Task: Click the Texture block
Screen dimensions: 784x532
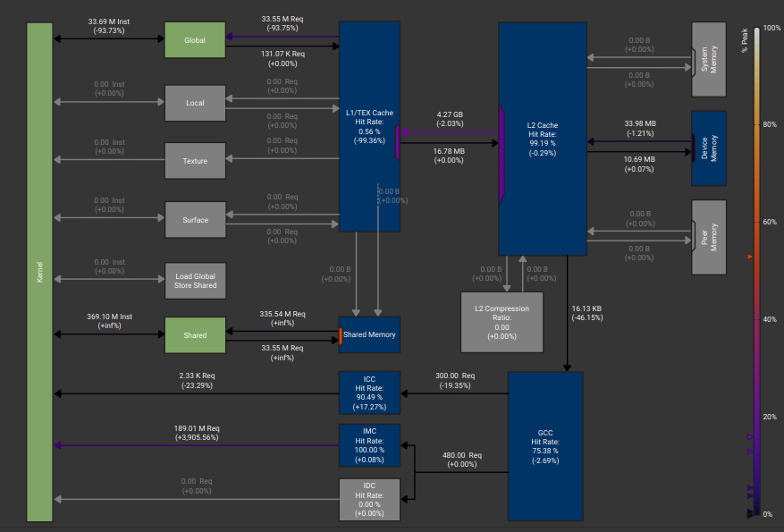Action: pos(195,161)
